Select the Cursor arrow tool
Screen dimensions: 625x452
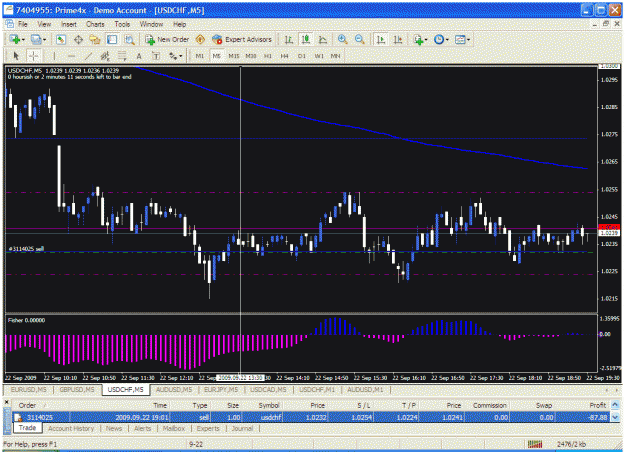click(x=16, y=56)
